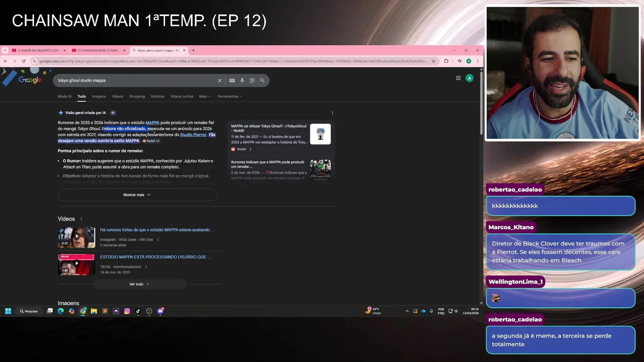Viewport: 644px width, 362px height.
Task: Open TikTok from the taskbar
Action: [138, 311]
